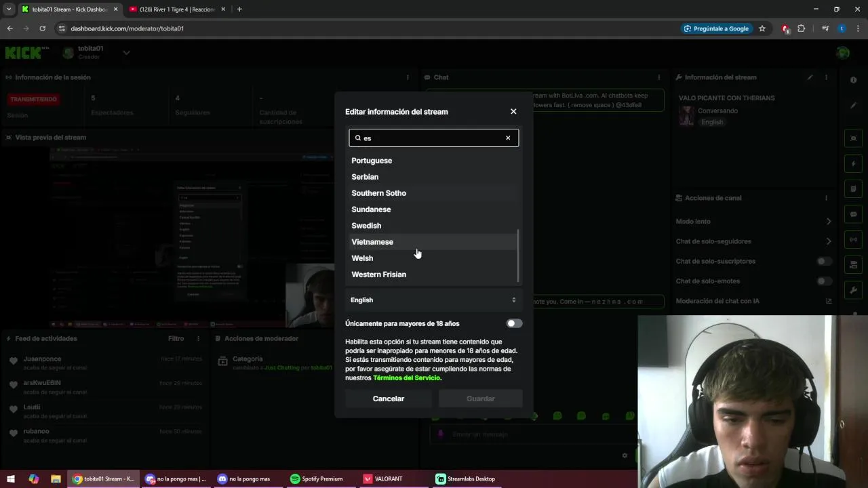This screenshot has width=868, height=488.
Task: Open the English language dropdown
Action: 433,300
